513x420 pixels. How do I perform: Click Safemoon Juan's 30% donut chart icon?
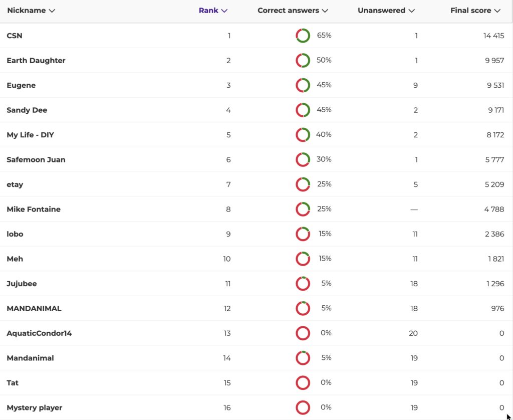(x=303, y=159)
